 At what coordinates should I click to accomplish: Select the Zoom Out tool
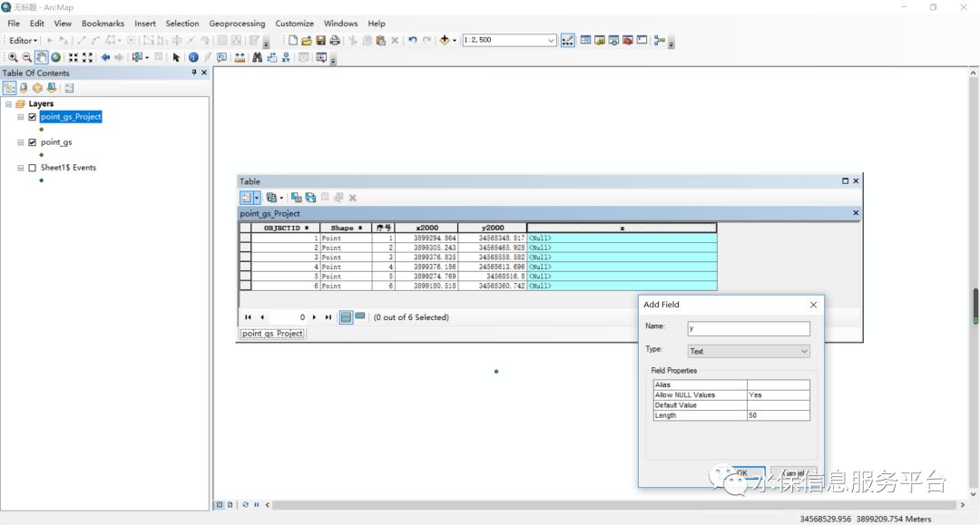[x=27, y=57]
